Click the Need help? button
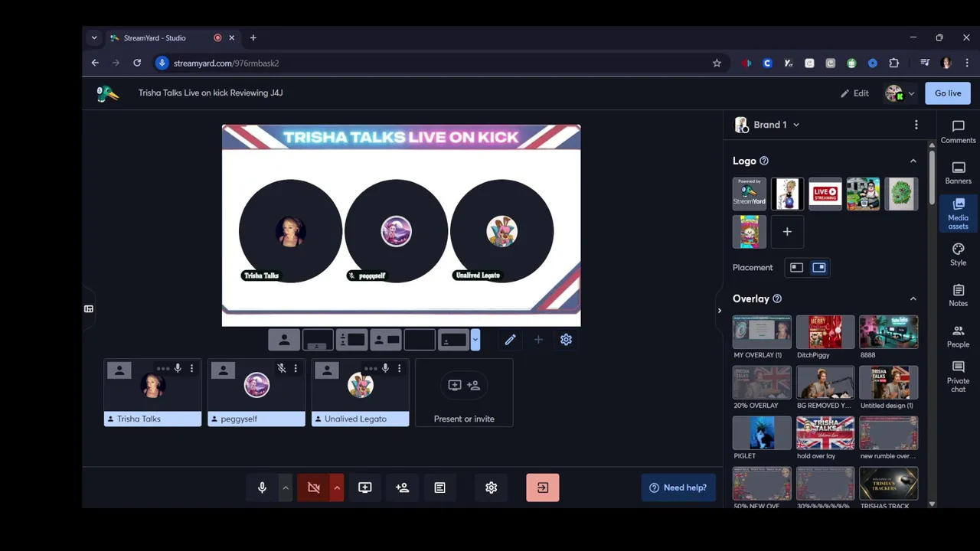The width and height of the screenshot is (980, 551). point(678,487)
